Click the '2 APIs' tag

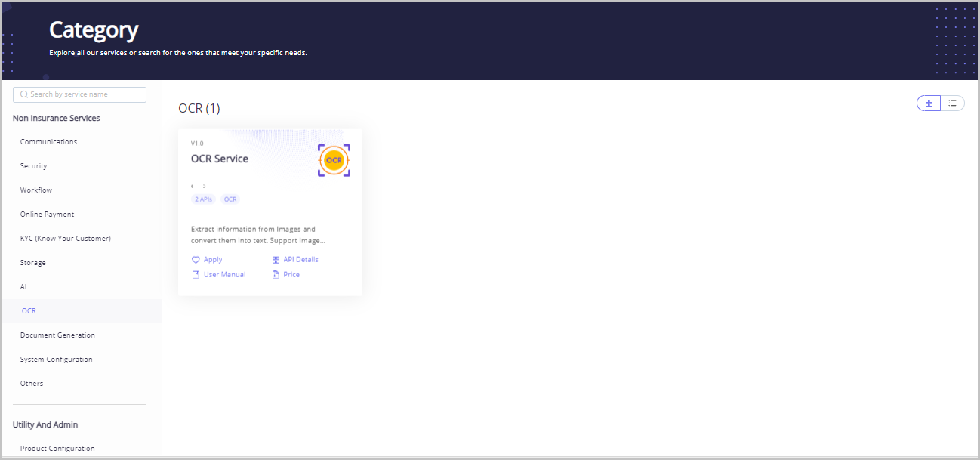[204, 199]
